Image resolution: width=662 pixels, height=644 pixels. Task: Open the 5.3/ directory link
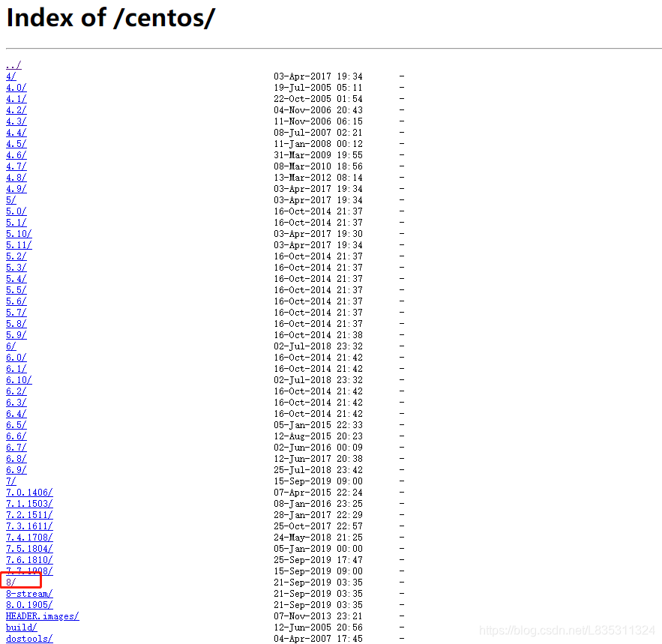click(x=16, y=268)
